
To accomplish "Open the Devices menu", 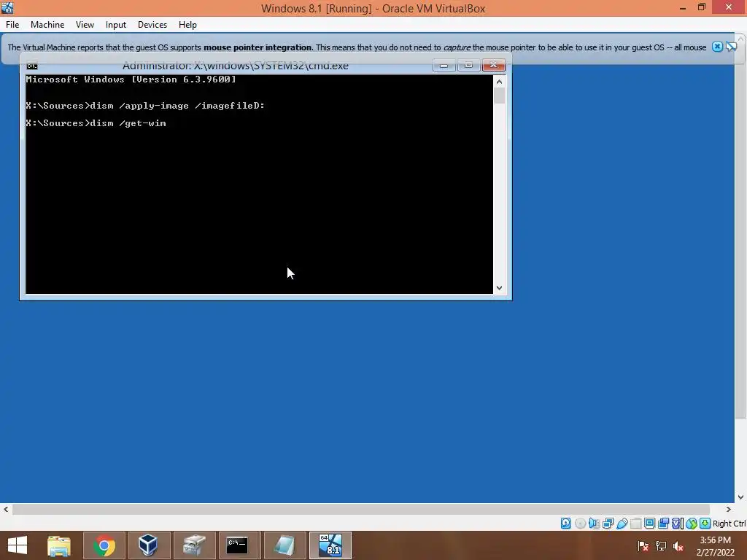I will pos(152,25).
